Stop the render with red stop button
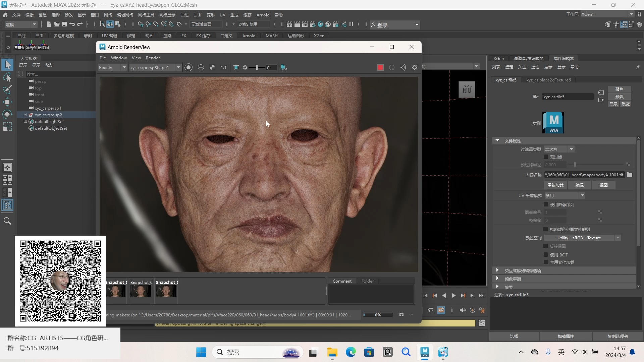This screenshot has width=644, height=362. tap(380, 67)
